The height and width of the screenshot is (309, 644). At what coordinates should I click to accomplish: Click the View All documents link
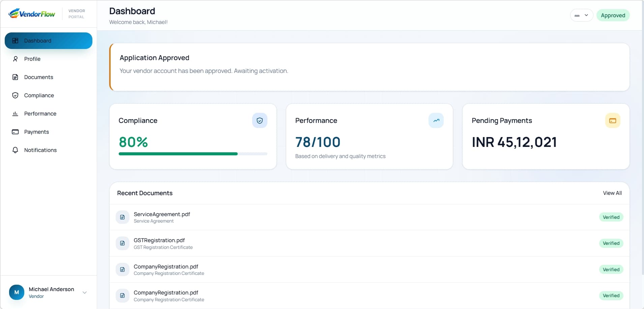pyautogui.click(x=612, y=193)
